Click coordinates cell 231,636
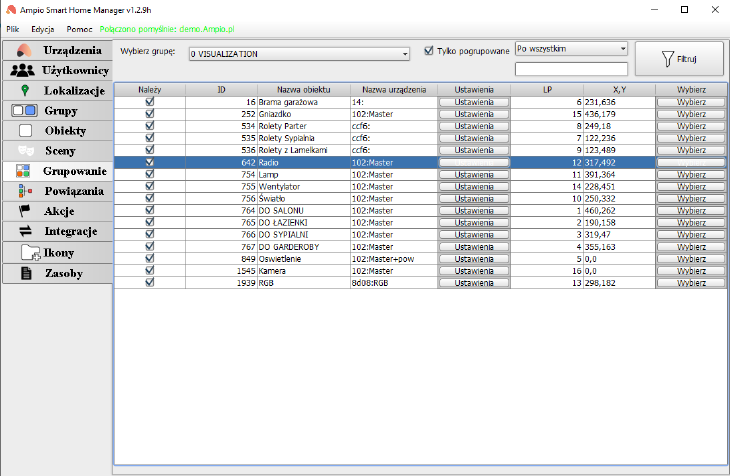730x476 pixels. [619, 102]
